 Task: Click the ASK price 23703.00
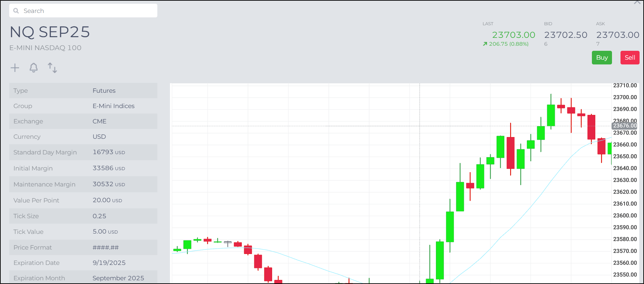click(x=618, y=35)
